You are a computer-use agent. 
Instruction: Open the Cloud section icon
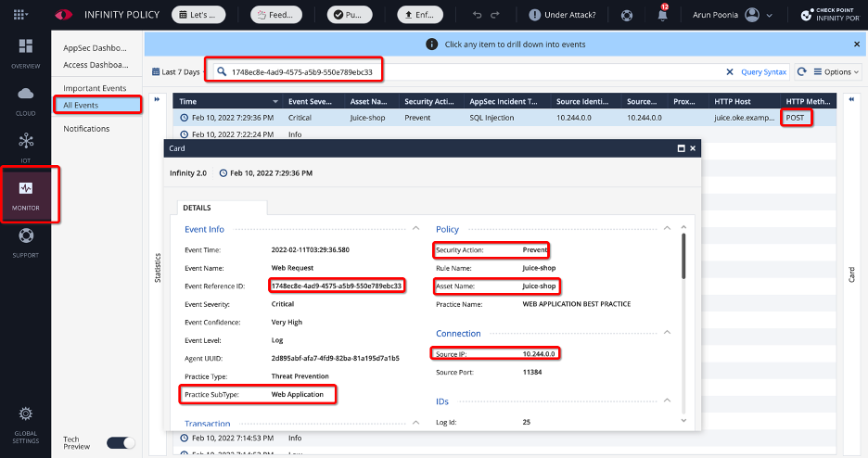point(25,97)
